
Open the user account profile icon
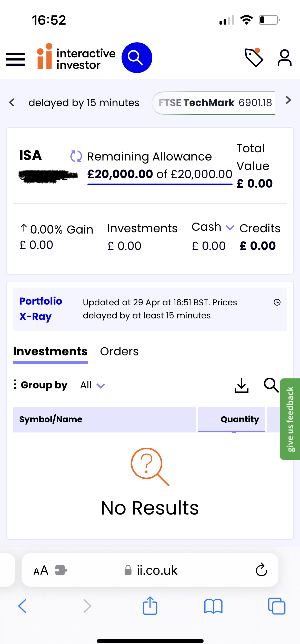(x=284, y=58)
